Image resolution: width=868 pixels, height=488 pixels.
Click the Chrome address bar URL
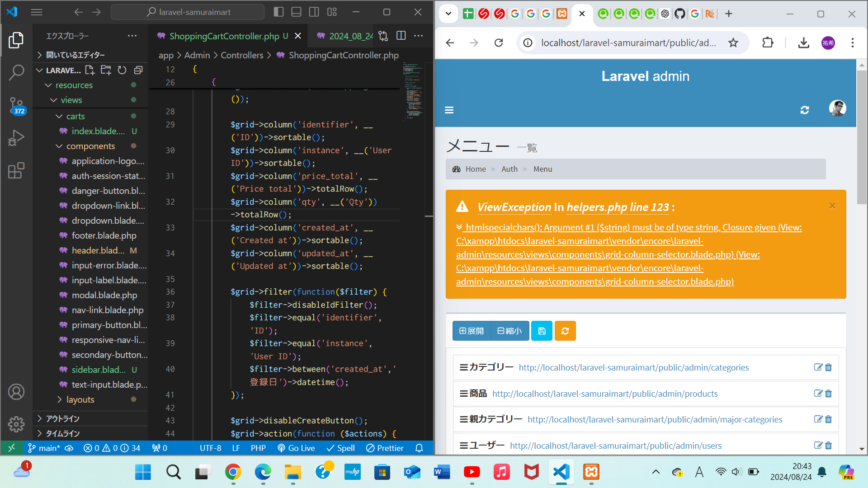tap(628, 43)
